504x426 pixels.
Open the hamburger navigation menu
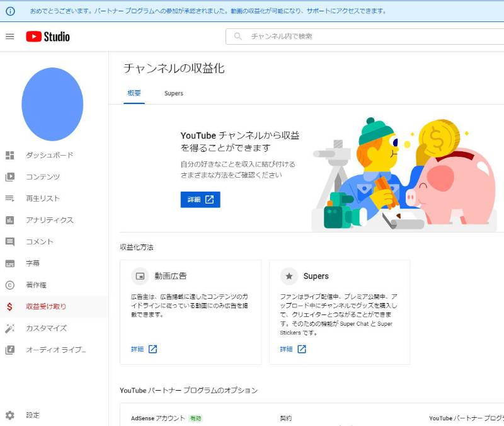coord(10,37)
